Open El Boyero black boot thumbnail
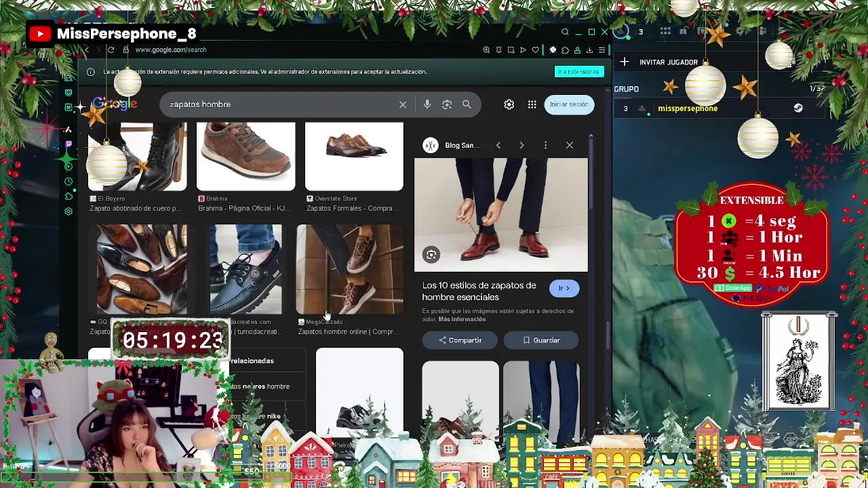Image resolution: width=868 pixels, height=488 pixels. [138, 157]
